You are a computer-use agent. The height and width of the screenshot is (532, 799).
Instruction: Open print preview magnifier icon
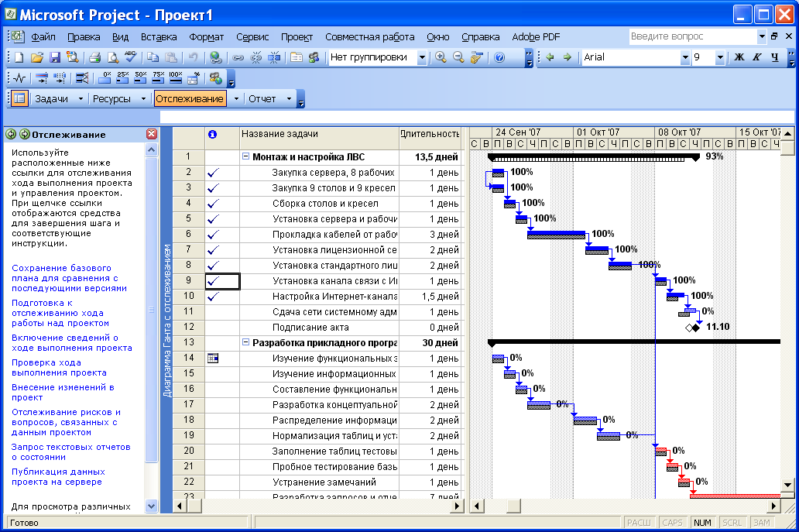[x=112, y=57]
